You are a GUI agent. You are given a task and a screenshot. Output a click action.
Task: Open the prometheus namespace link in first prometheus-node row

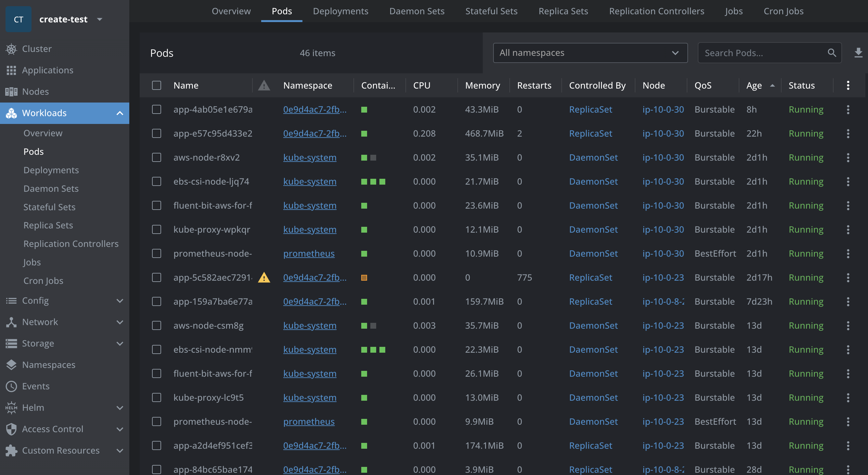pyautogui.click(x=309, y=253)
